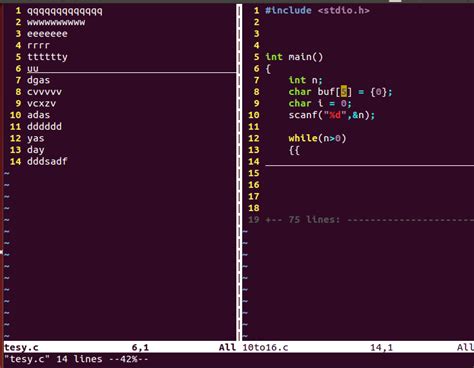Click the char i = 0; declaration
Image resolution: width=474 pixels, height=368 pixels.
pos(320,103)
